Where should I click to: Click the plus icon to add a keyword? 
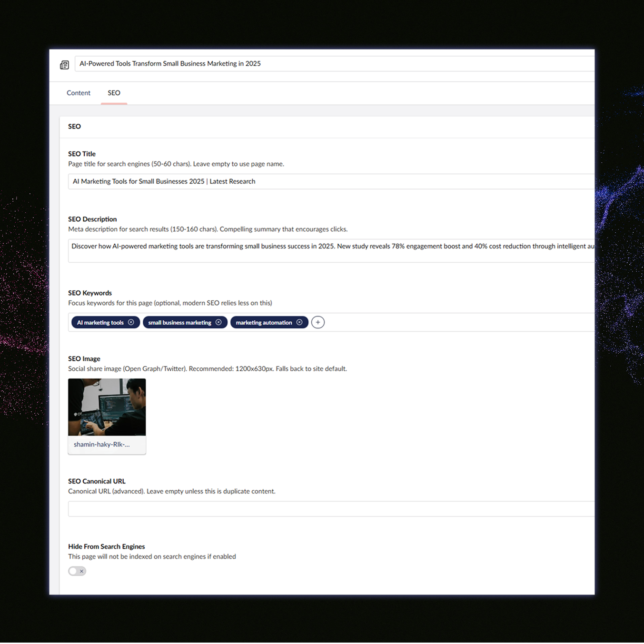click(x=317, y=322)
